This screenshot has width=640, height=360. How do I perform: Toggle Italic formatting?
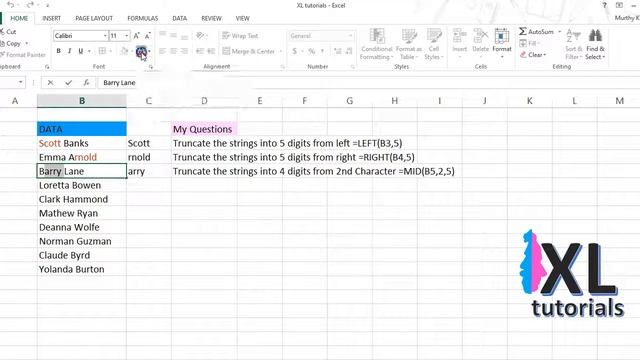[69, 51]
